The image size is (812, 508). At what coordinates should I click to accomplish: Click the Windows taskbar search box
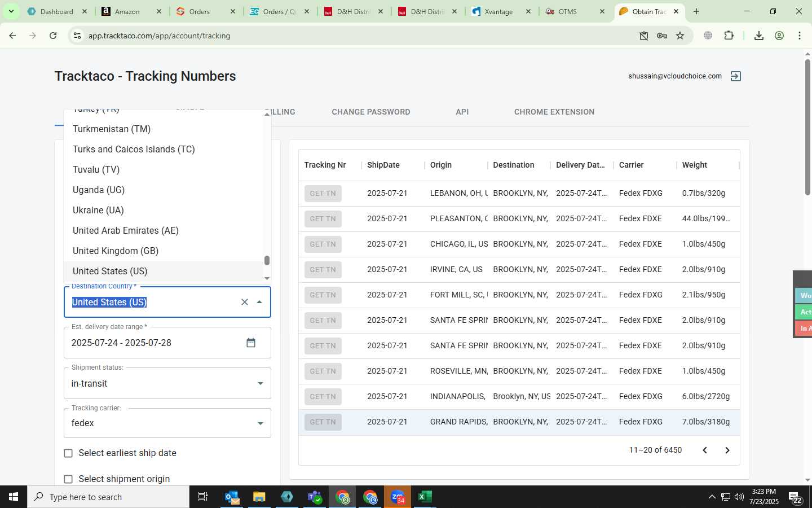[x=108, y=497]
